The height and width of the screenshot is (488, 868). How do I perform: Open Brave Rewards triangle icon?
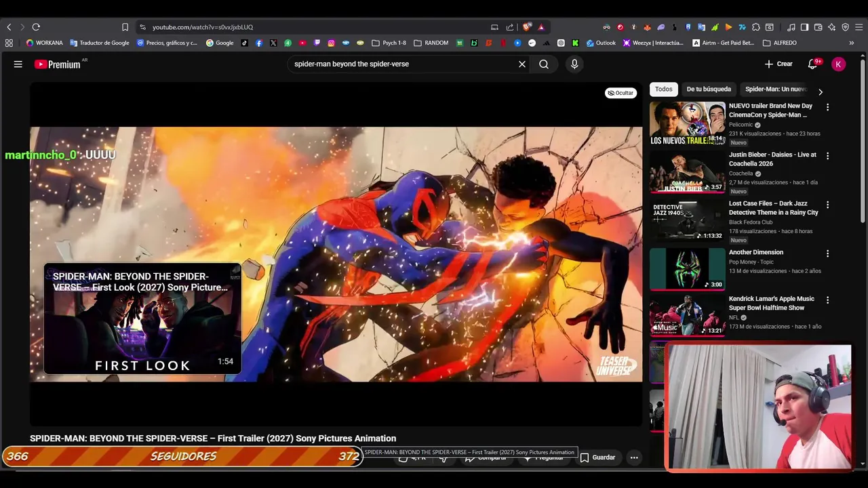(x=541, y=27)
